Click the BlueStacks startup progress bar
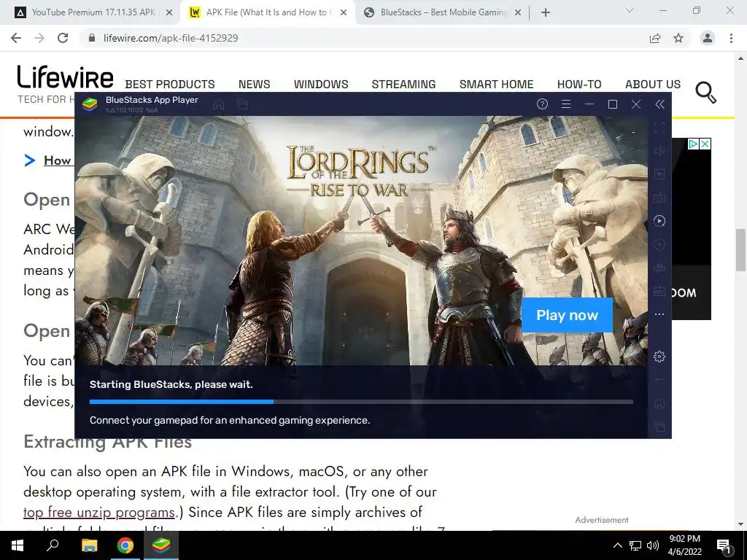The image size is (747, 560). click(361, 402)
